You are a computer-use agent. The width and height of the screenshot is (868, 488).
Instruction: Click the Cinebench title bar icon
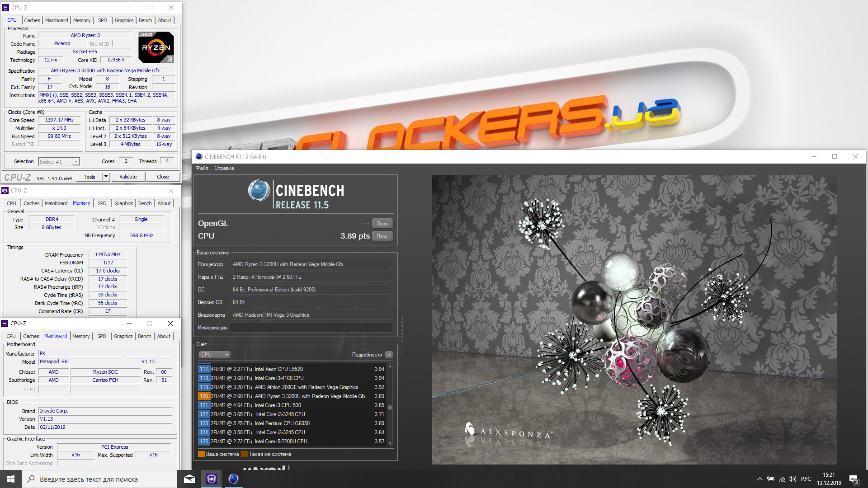[x=199, y=156]
